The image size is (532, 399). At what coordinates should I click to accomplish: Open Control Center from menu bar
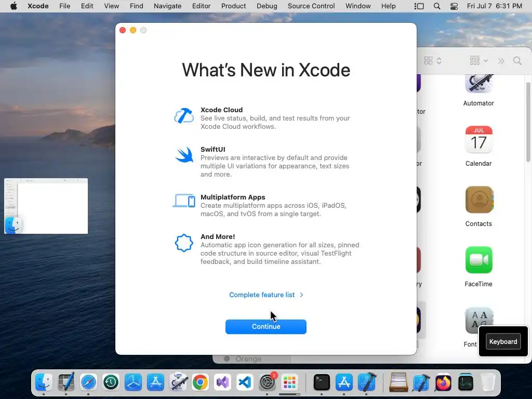click(x=454, y=6)
